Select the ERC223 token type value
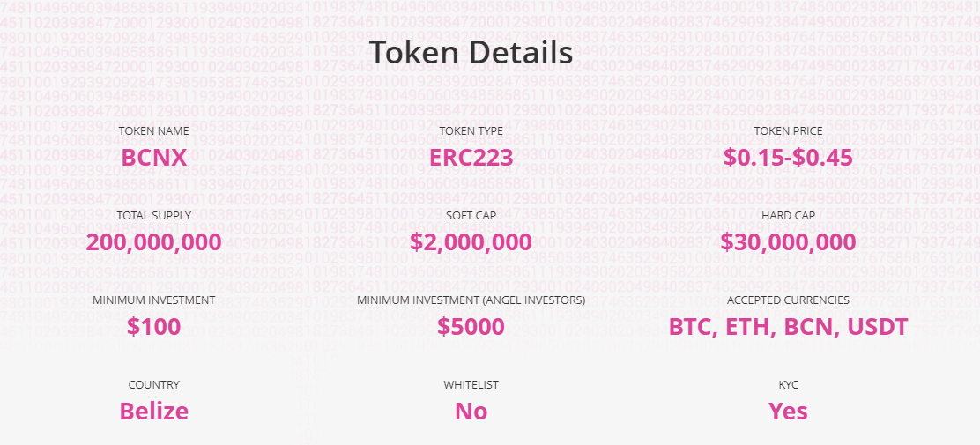This screenshot has height=445, width=980. [471, 158]
